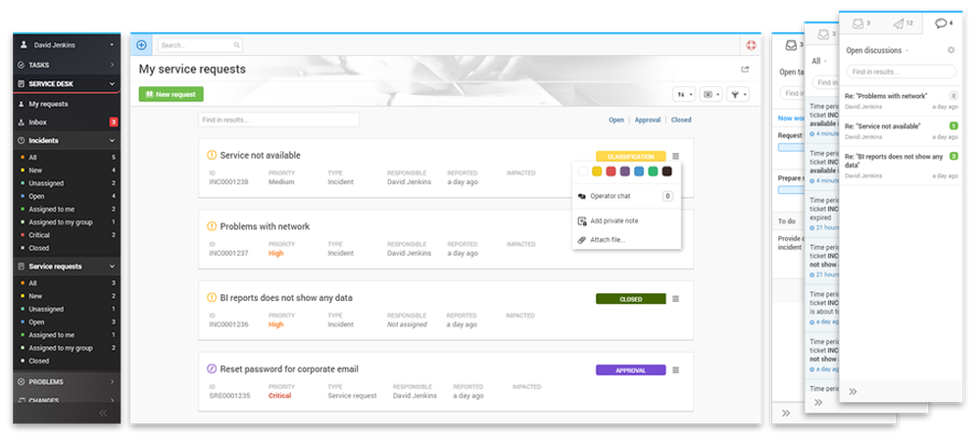Click warning icon beside Service not available
Viewport: 980px width, 442px height.
(x=212, y=155)
